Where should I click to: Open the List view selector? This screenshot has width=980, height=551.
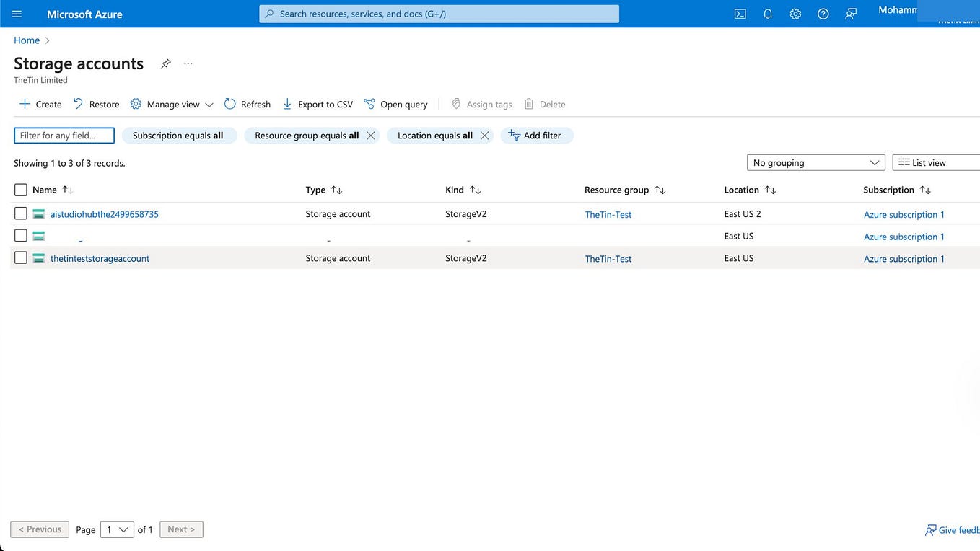point(935,162)
